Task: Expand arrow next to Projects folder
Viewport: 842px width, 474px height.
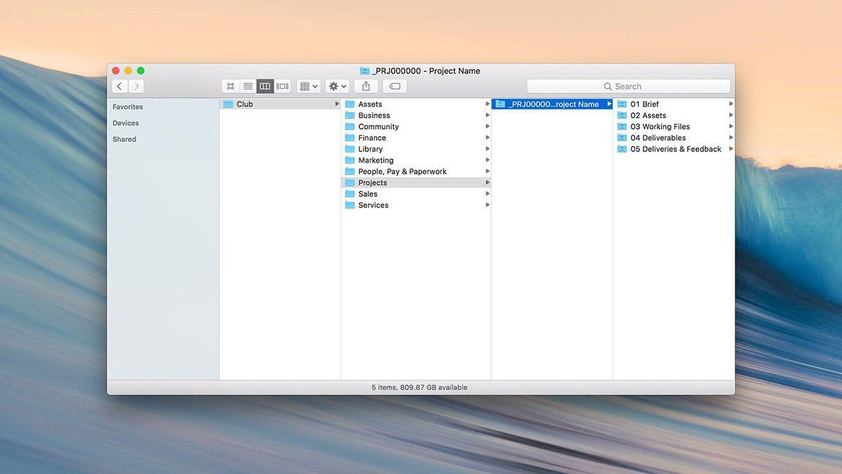Action: pos(487,183)
